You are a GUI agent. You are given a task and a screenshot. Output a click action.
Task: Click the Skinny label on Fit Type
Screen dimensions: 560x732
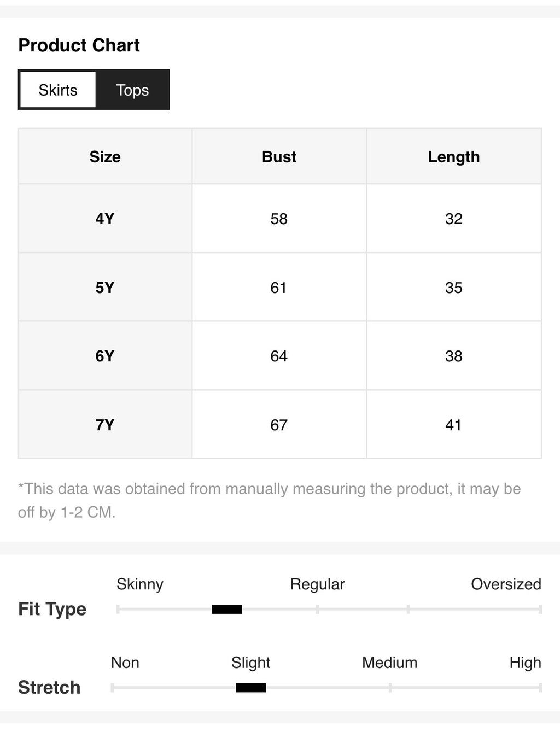(140, 584)
